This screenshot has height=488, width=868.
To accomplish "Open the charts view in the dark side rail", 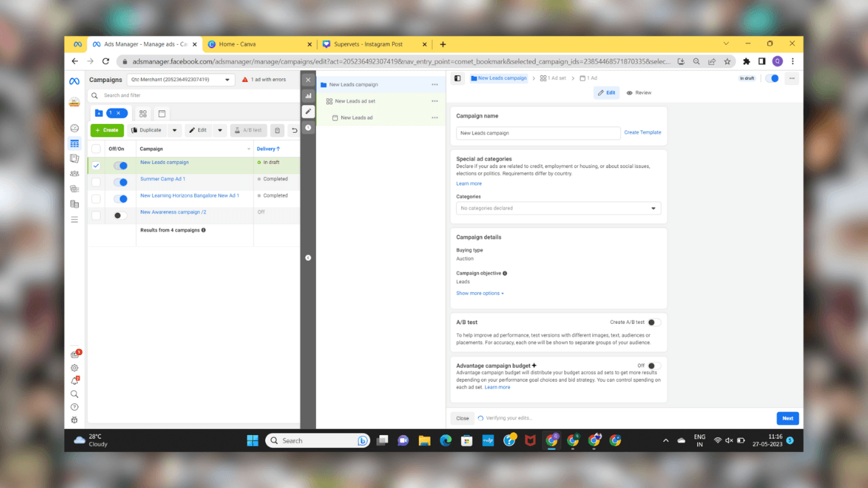I will pyautogui.click(x=308, y=96).
